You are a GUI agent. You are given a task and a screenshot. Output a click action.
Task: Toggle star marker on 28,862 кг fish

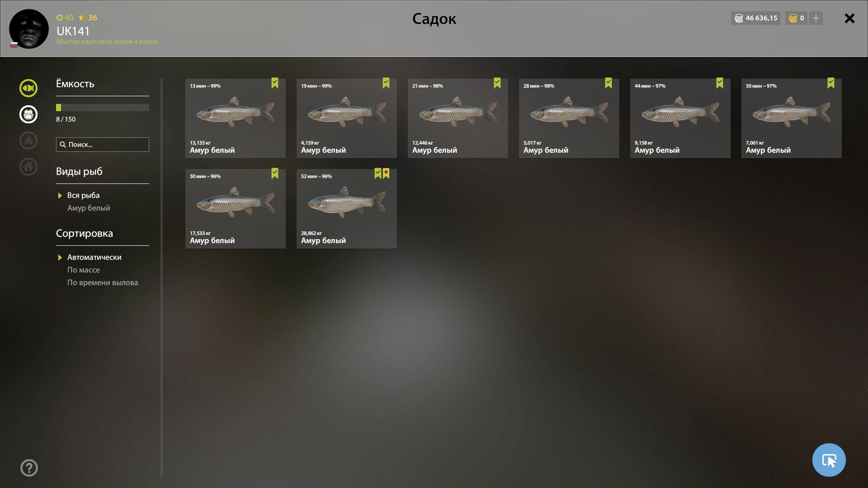coord(386,174)
